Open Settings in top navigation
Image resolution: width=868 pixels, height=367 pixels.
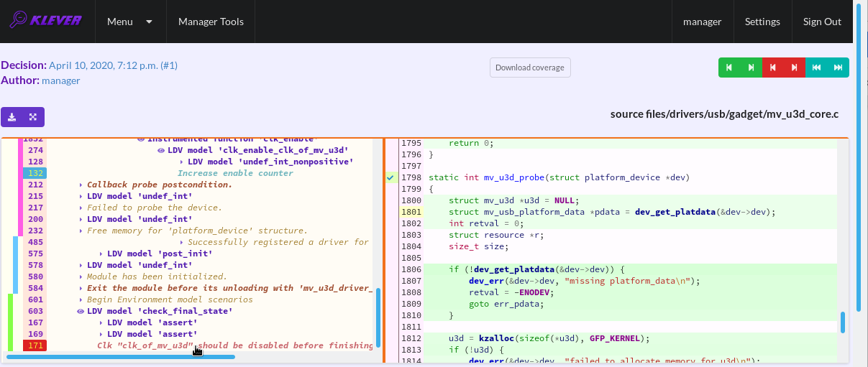tap(762, 22)
